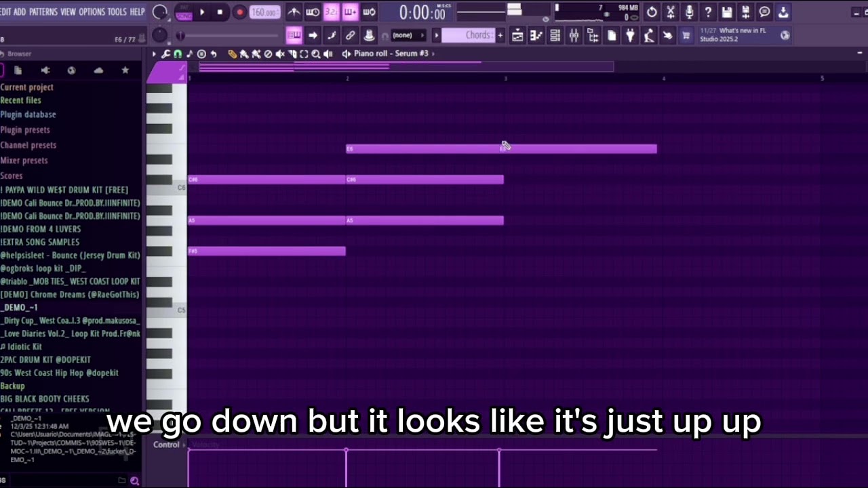The height and width of the screenshot is (488, 868).
Task: Click the note-to-piano-keyboard stamp icon
Action: [x=369, y=35]
